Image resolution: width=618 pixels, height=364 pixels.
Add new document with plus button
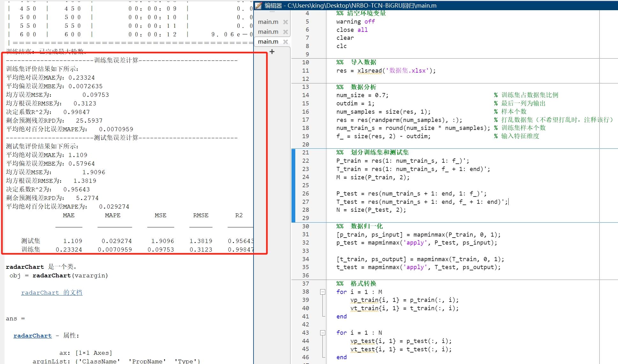coord(272,52)
